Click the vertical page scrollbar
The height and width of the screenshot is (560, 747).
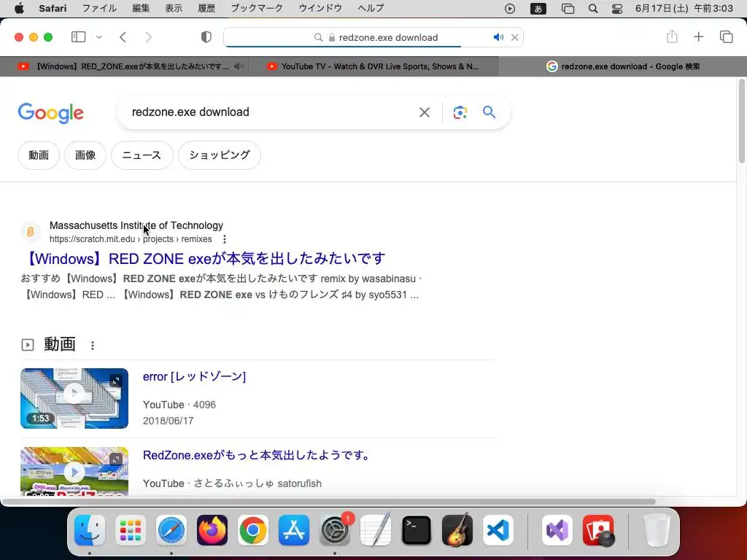(741, 122)
